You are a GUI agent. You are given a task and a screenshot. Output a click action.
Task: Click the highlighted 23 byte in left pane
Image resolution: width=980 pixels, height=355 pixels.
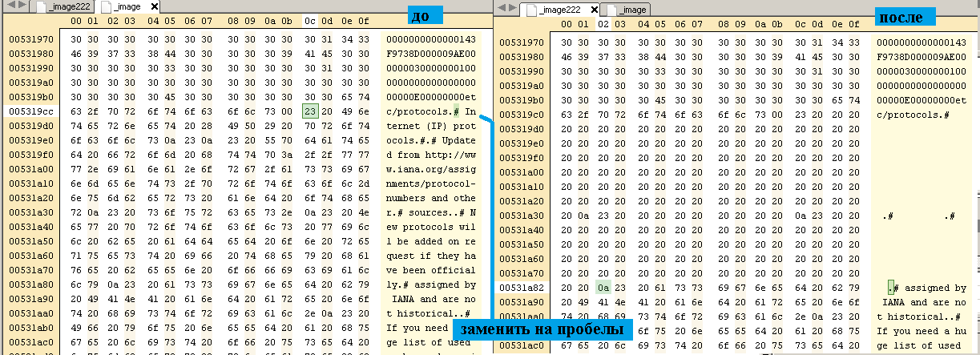309,111
